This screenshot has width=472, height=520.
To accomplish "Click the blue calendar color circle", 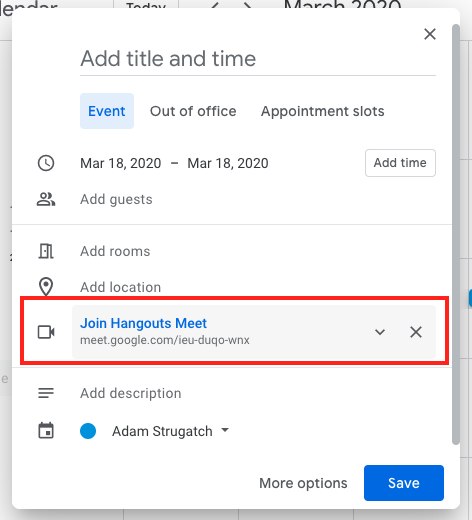I will [88, 431].
